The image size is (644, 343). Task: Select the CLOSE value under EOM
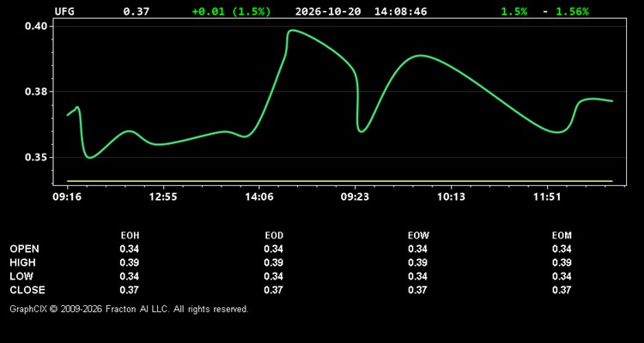(x=562, y=290)
